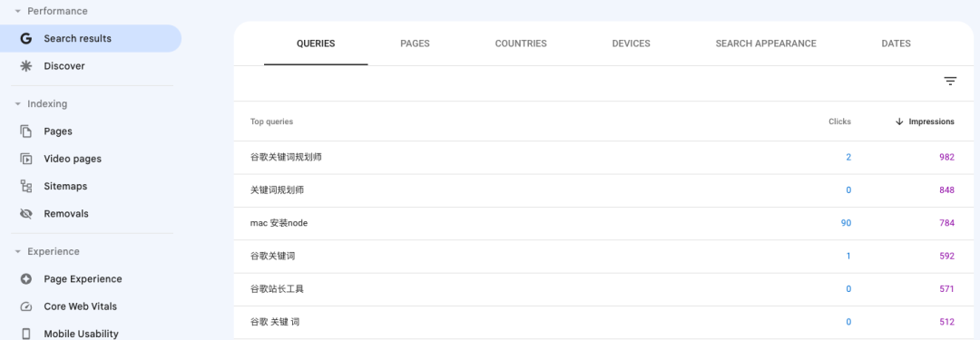The width and height of the screenshot is (980, 340).
Task: Select the Search Appearance tab
Action: point(766,44)
